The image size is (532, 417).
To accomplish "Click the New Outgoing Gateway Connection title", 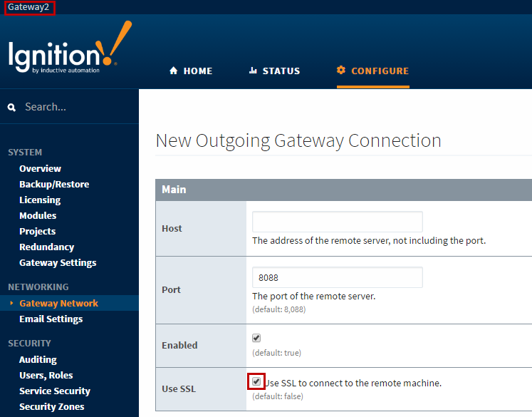I will tap(298, 140).
